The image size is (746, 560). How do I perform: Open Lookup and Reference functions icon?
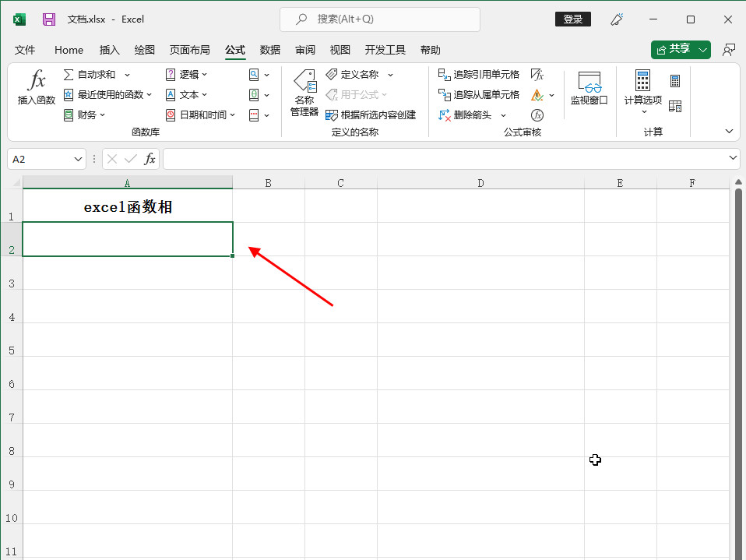pyautogui.click(x=259, y=75)
